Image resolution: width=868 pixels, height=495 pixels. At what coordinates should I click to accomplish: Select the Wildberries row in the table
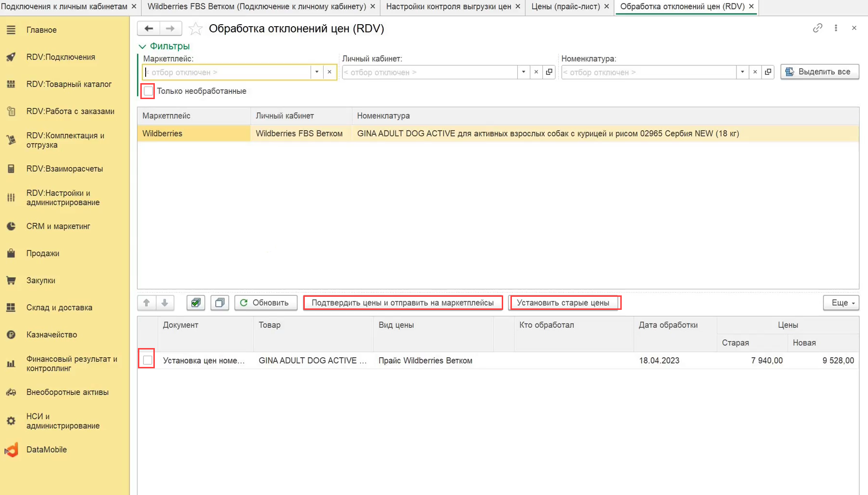(194, 133)
